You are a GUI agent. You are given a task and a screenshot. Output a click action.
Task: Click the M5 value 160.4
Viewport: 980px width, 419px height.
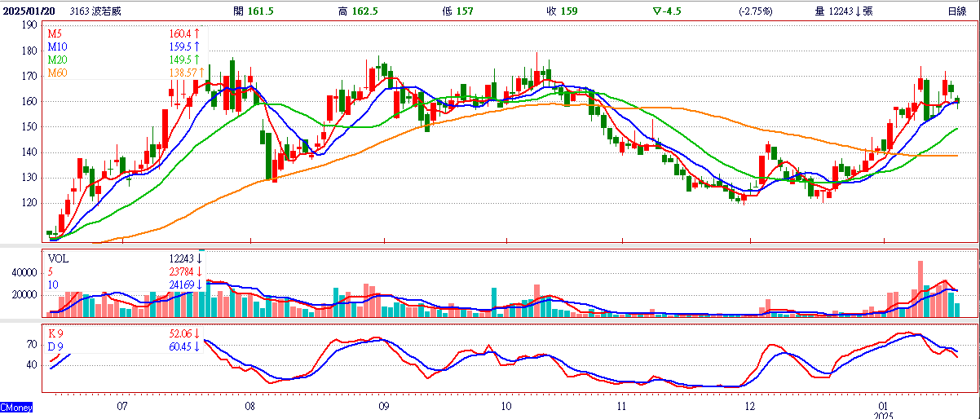coord(179,34)
